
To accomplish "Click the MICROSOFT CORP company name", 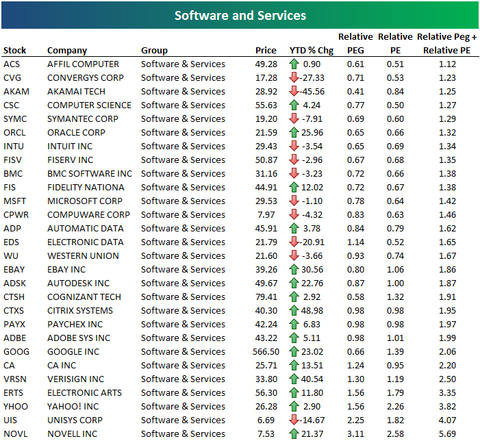I will point(85,201).
